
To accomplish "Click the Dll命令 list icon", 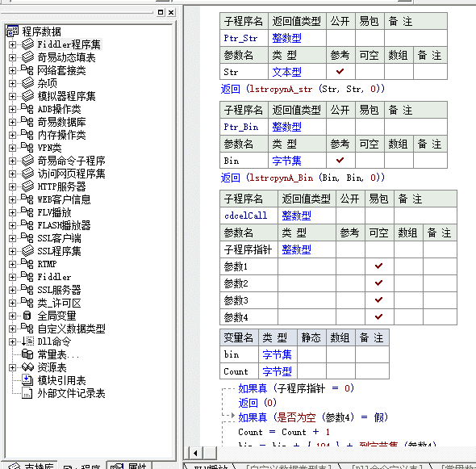I will click(27, 341).
